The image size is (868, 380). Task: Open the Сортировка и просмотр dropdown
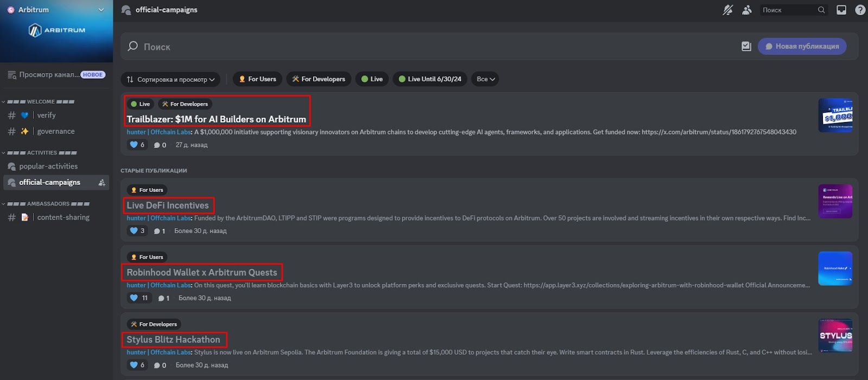[x=170, y=79]
